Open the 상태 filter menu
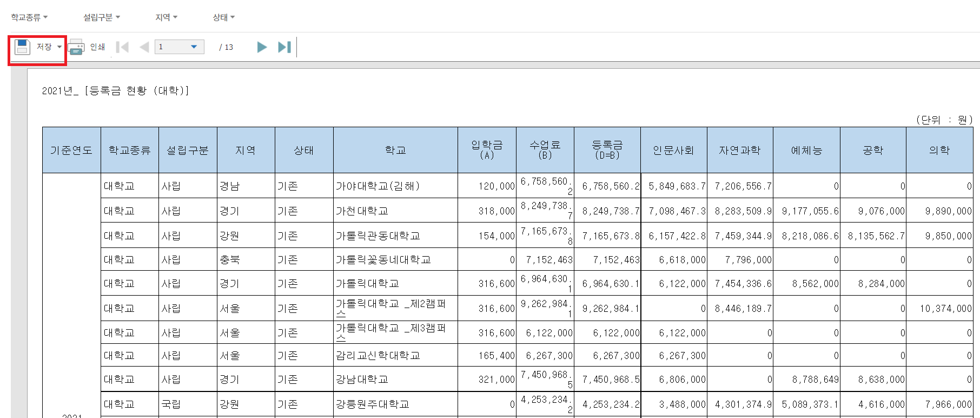The image size is (980, 418). click(223, 17)
